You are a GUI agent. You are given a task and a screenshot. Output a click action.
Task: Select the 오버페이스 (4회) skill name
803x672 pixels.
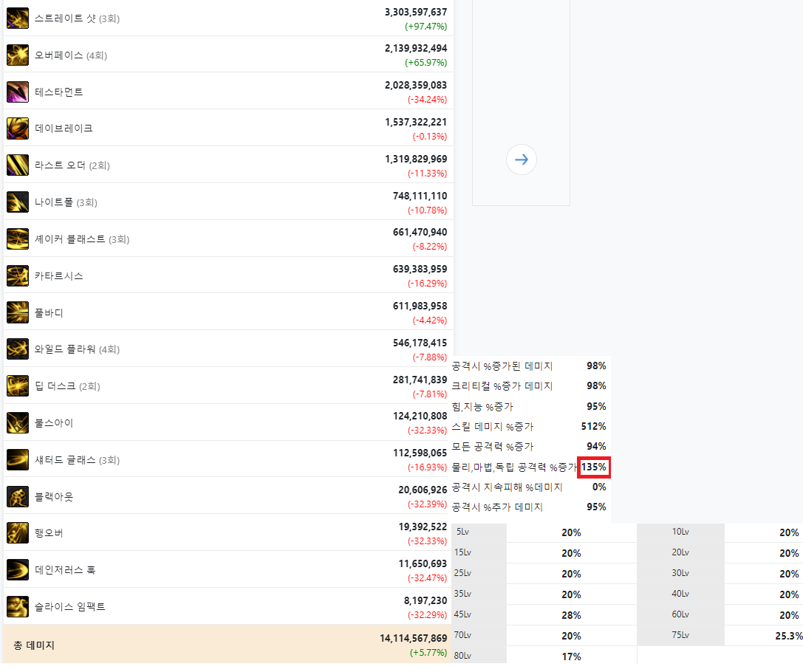[71, 55]
